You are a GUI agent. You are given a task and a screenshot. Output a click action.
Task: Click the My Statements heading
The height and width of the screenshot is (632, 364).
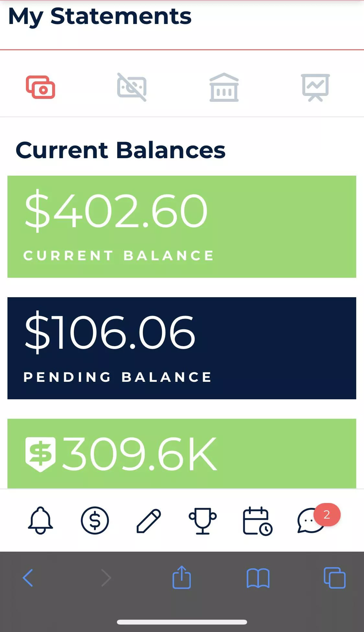point(100,16)
